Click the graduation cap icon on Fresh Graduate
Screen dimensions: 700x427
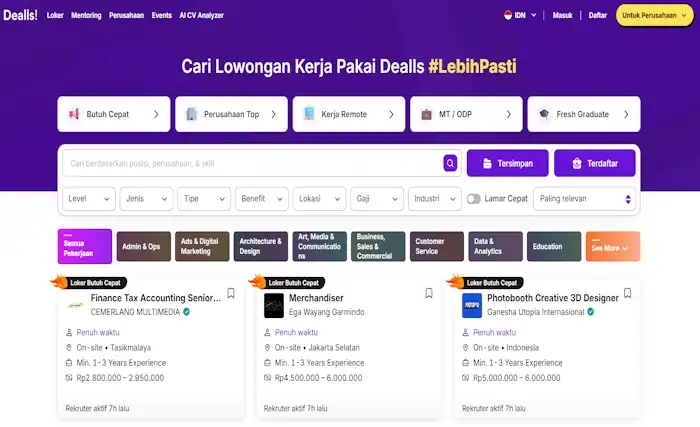[544, 114]
